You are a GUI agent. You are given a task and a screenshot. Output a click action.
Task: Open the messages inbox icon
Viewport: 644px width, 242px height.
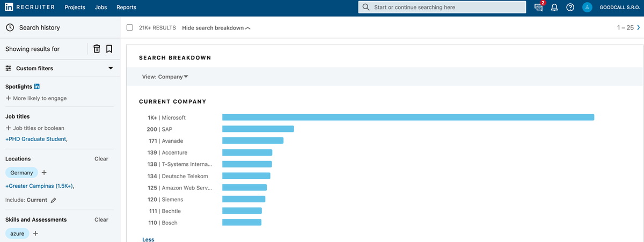539,7
